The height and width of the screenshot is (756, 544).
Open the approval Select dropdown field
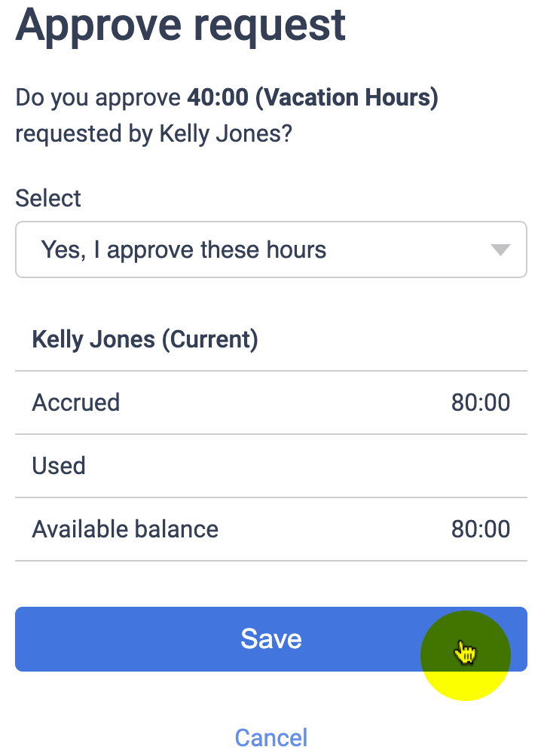pos(270,249)
